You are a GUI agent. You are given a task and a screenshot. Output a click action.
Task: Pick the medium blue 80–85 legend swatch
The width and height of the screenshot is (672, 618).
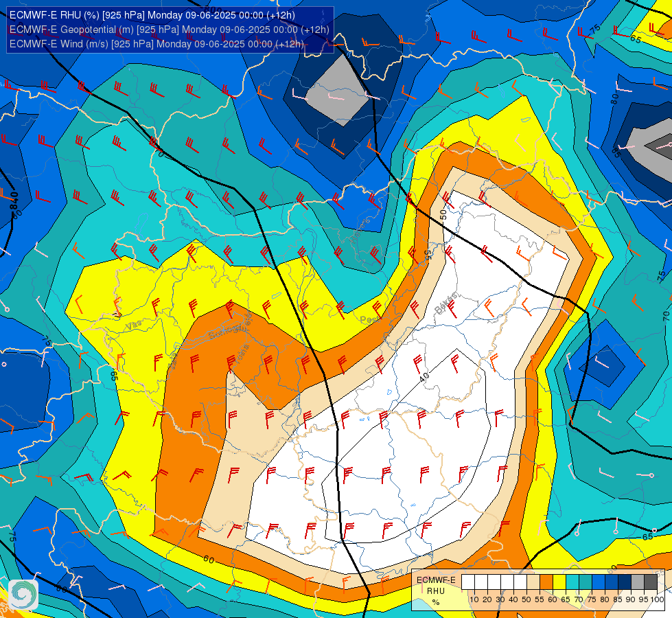[x=612, y=583]
